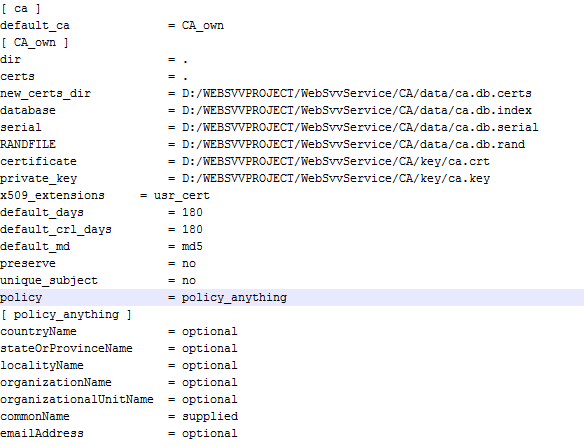Click the 'countryName' key

pos(38,331)
